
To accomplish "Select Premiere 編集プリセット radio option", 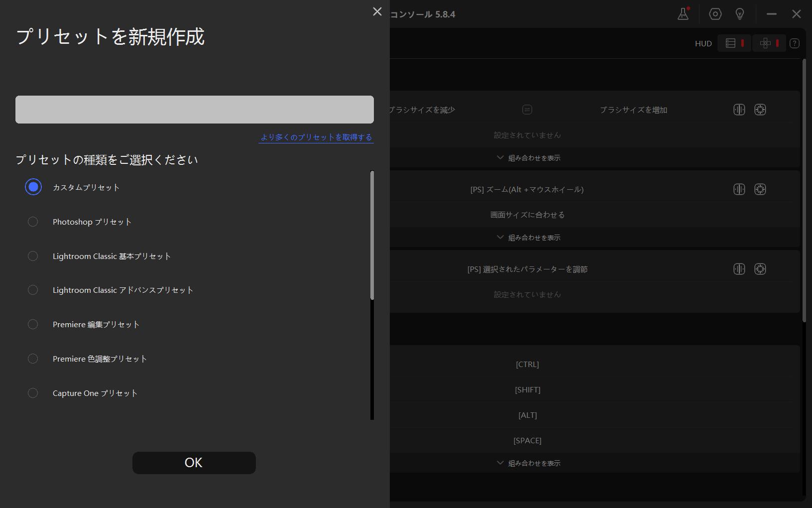I will coord(33,324).
